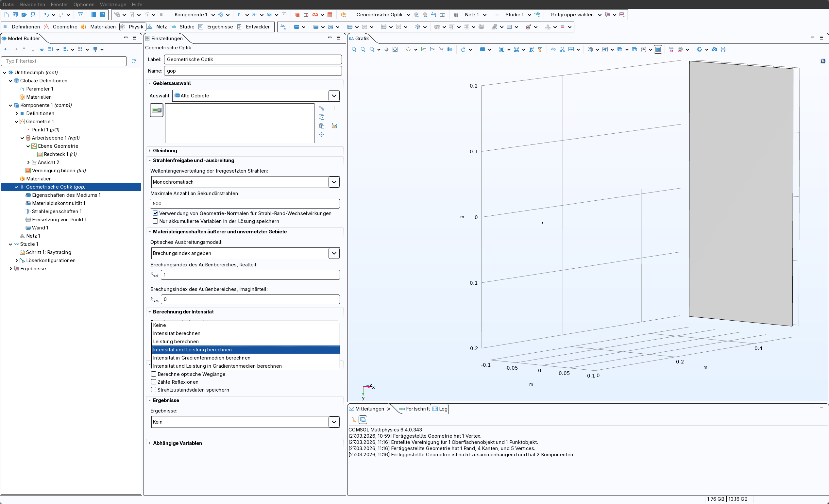Enable Zähle Reflexionen checkbox
Viewport: 829px width, 504px height.
154,382
